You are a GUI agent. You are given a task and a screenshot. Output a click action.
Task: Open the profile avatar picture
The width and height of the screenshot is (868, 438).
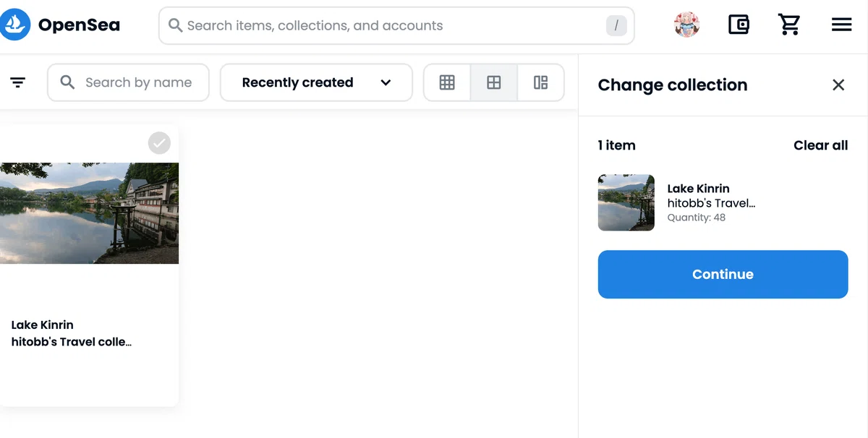pos(686,25)
